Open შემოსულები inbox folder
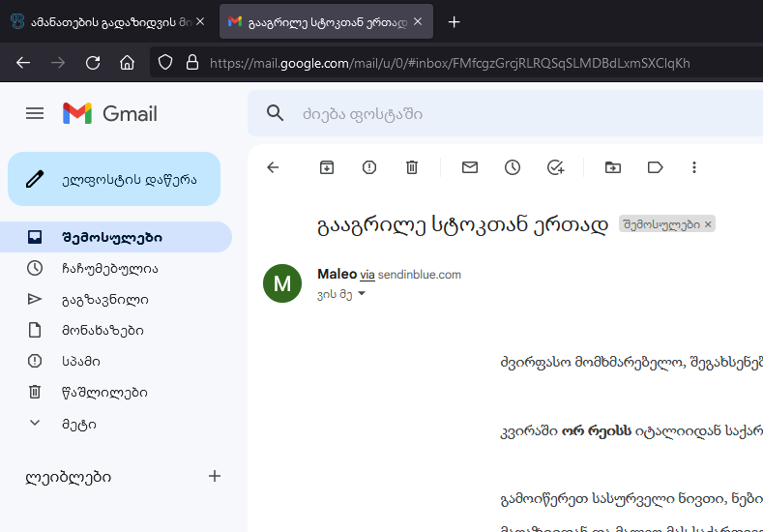Viewport: 763px width, 532px height. pos(116,237)
